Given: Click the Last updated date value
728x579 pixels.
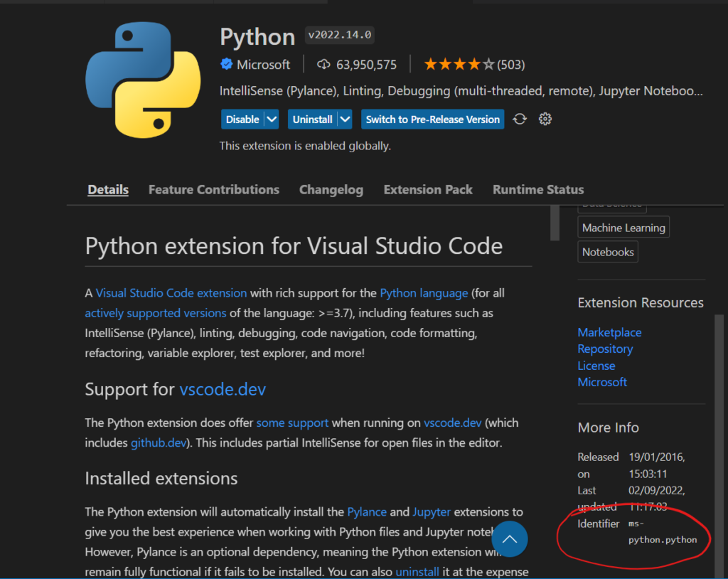Looking at the screenshot, I should click(656, 498).
